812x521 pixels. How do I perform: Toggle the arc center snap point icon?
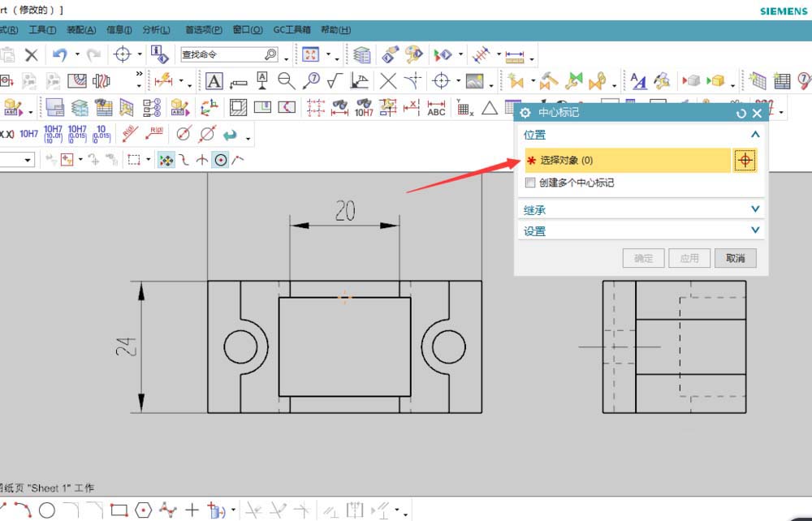(x=221, y=160)
